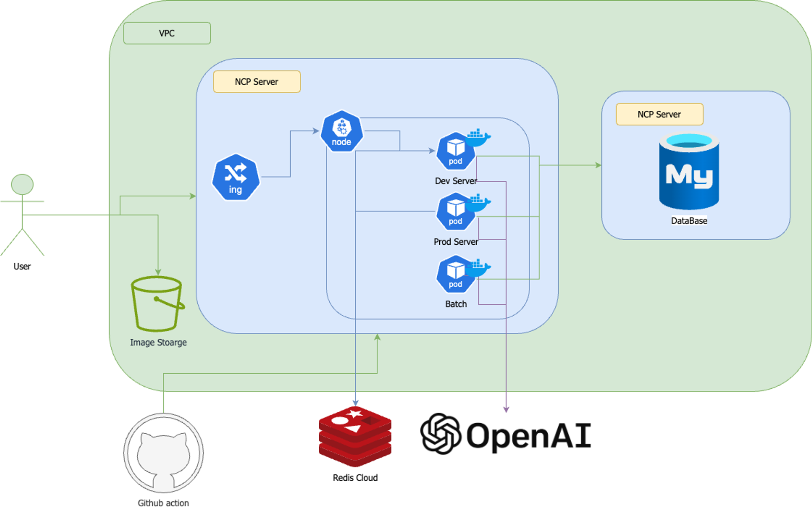Select the DataBase text label
The width and height of the screenshot is (812, 508).
coord(689,221)
